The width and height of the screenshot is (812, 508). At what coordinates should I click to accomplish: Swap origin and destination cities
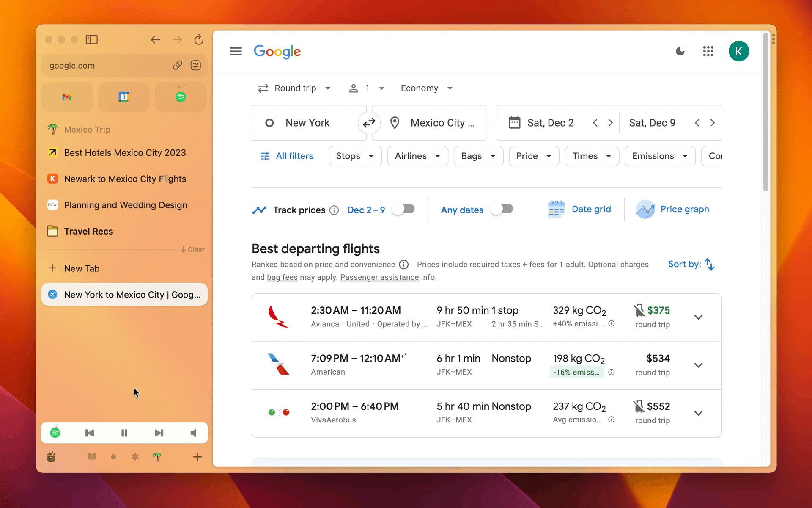[369, 123]
